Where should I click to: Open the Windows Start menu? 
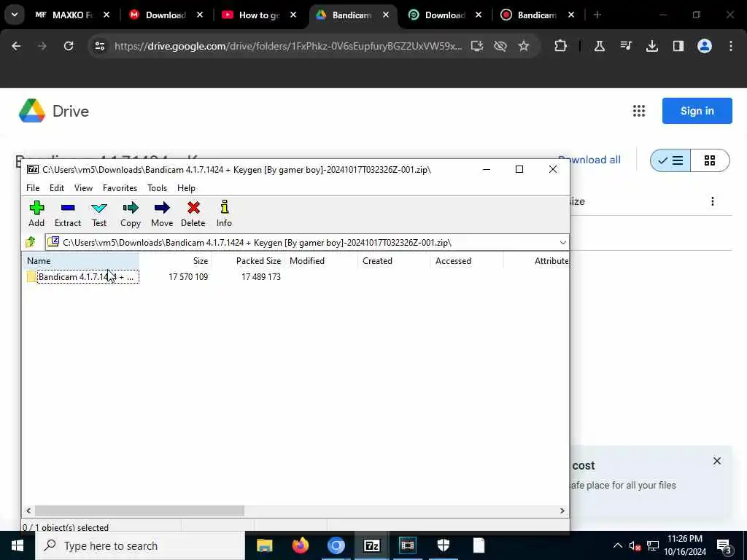[18, 545]
